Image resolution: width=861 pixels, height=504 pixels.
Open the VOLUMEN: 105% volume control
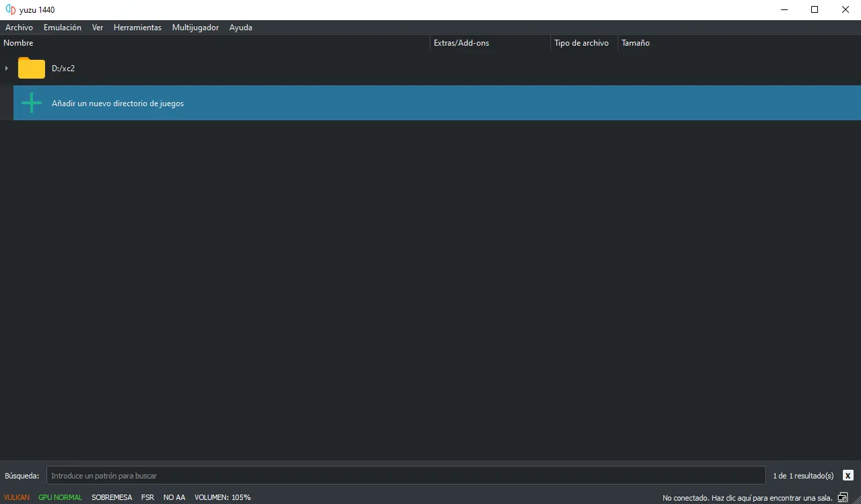point(223,497)
